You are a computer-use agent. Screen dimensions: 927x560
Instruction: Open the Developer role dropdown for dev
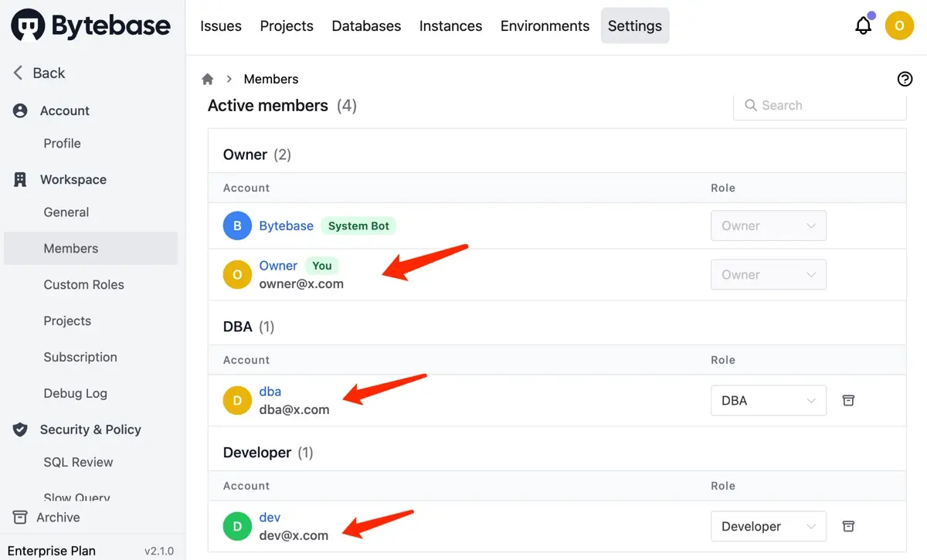click(x=768, y=526)
